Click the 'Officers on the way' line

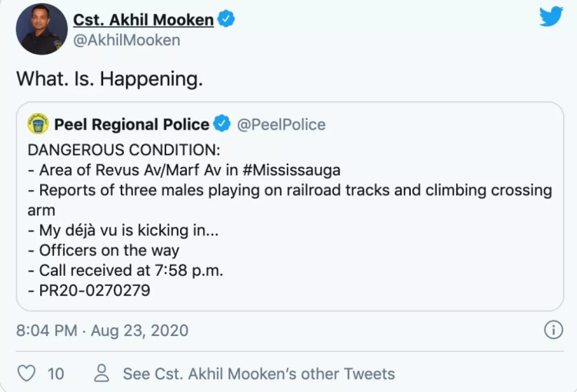[x=104, y=251]
